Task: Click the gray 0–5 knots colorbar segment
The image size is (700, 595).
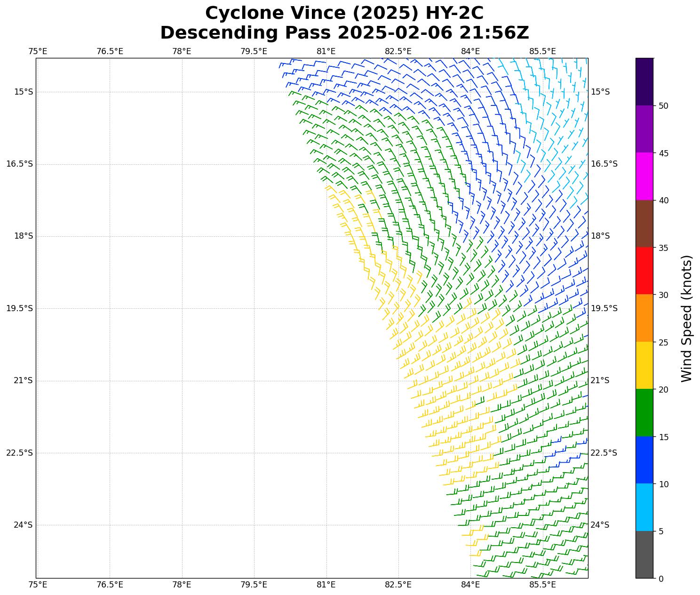Action: 644,555
